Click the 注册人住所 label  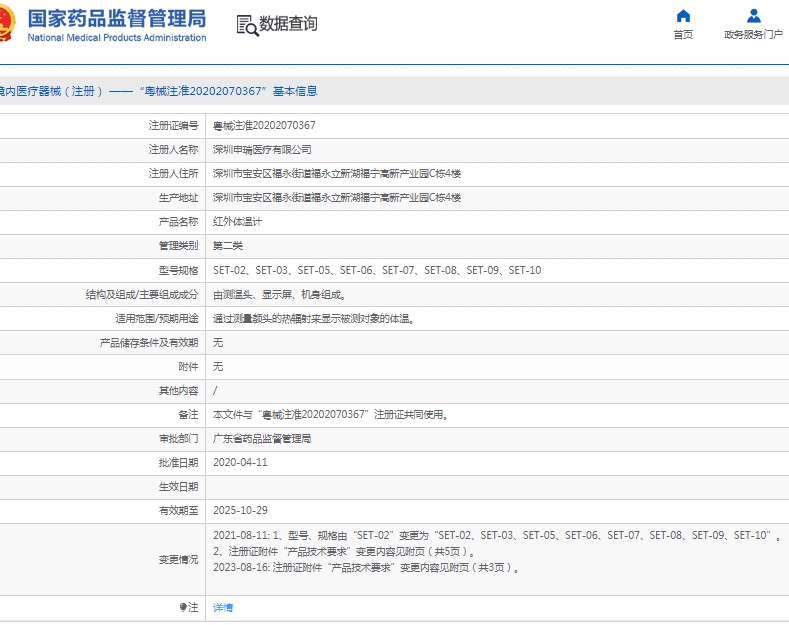pyautogui.click(x=173, y=174)
